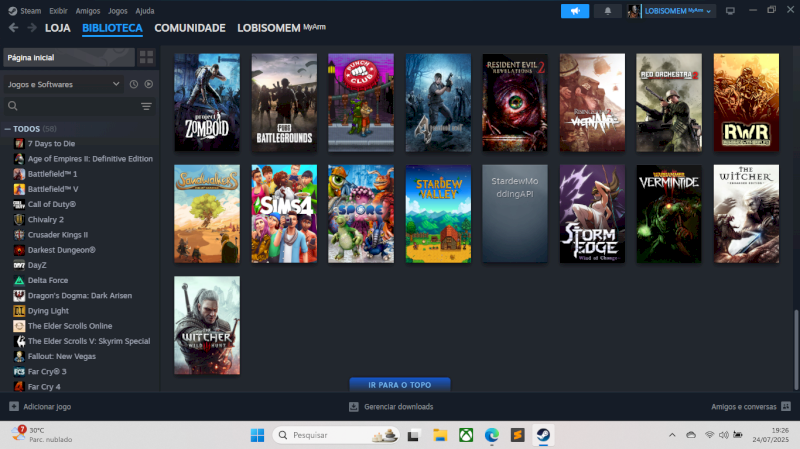Image resolution: width=800 pixels, height=449 pixels.
Task: Open Task View on the taskbar
Action: point(413,435)
